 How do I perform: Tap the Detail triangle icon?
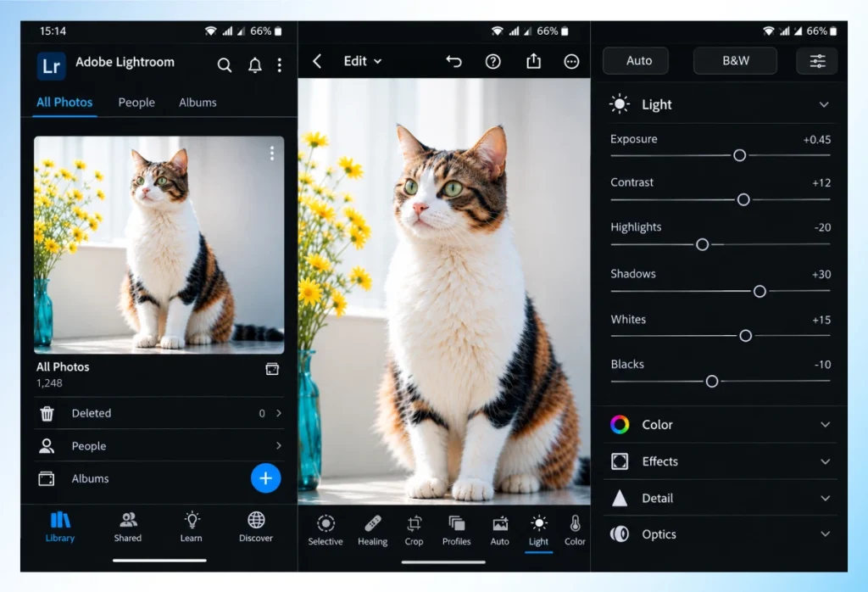tap(620, 499)
